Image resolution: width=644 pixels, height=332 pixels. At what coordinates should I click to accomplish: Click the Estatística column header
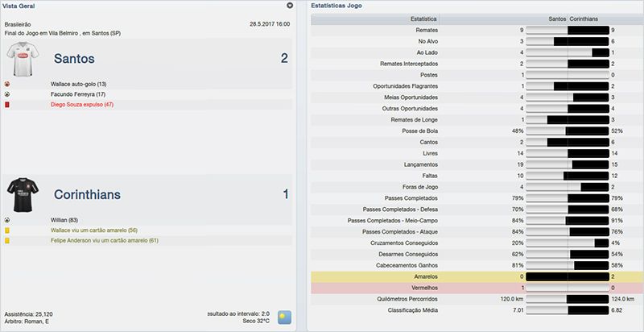pyautogui.click(x=424, y=17)
